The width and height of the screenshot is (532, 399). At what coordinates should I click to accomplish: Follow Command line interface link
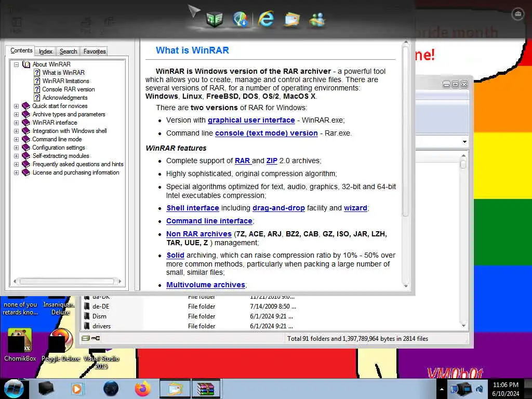coord(209,221)
